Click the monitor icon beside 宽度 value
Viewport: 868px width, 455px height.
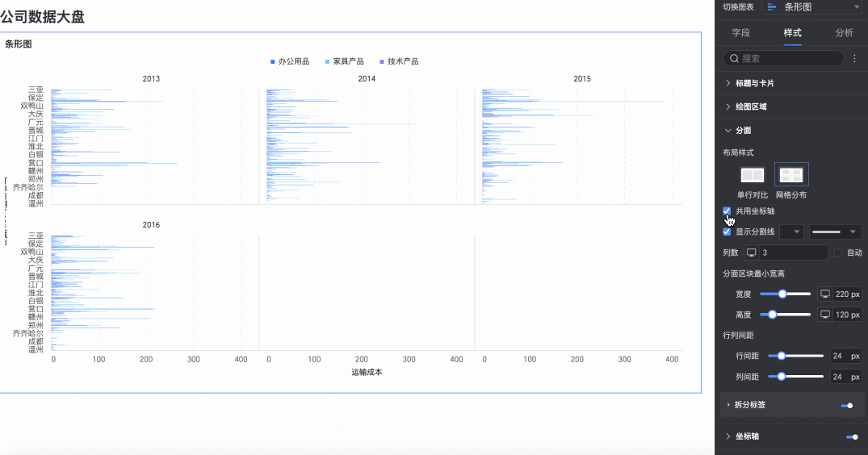click(825, 294)
